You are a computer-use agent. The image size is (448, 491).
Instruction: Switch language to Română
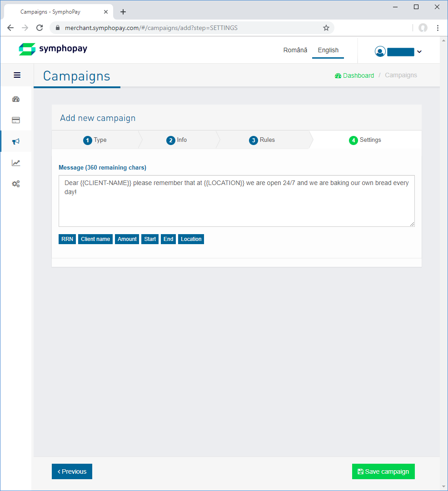coord(295,50)
